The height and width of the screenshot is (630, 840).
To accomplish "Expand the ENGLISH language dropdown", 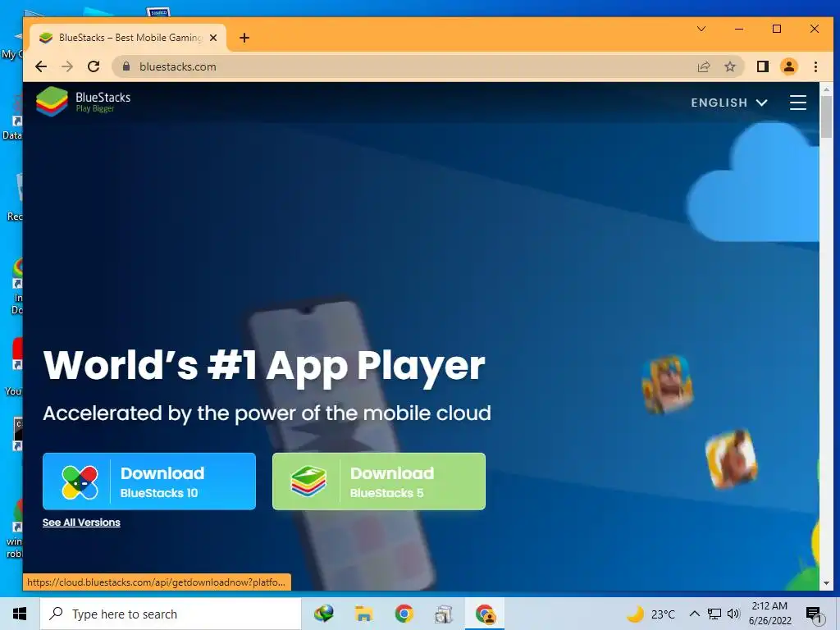I will (729, 103).
